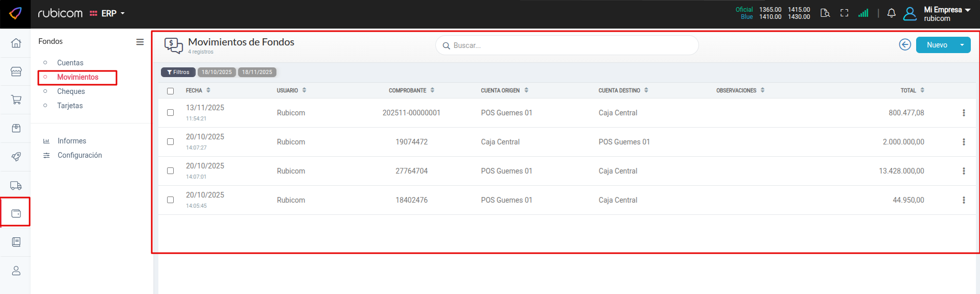
Task: Expand the Mi Empresa account menu
Action: [946, 13]
